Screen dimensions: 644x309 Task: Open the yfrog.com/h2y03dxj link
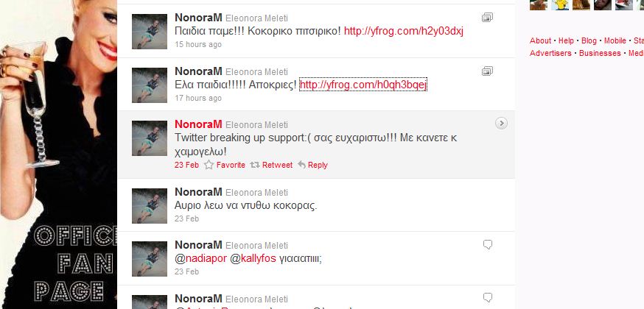point(404,31)
